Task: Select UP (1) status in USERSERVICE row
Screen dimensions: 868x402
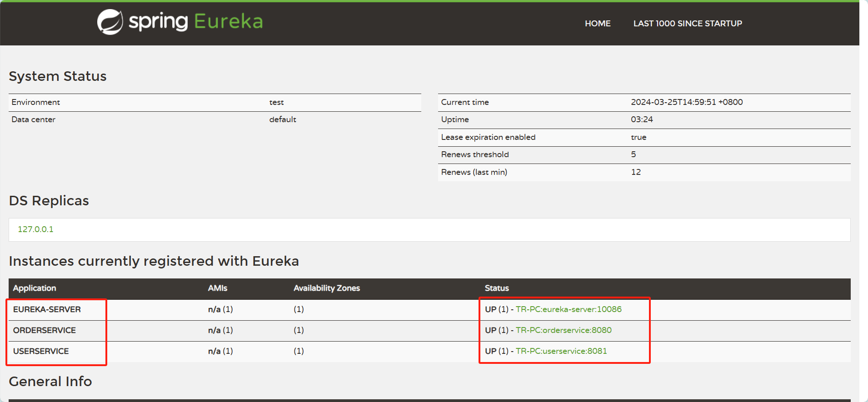Action: tap(496, 351)
